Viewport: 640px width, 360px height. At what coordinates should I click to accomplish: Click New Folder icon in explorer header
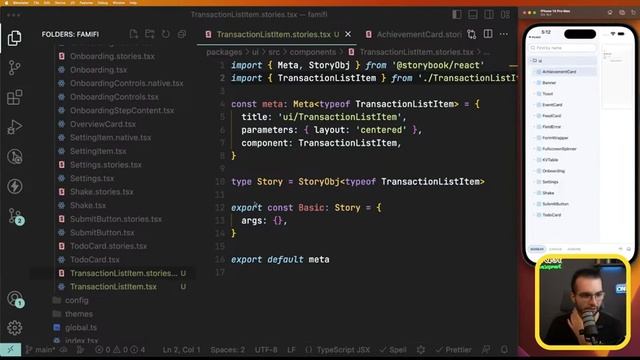pyautogui.click(x=149, y=34)
